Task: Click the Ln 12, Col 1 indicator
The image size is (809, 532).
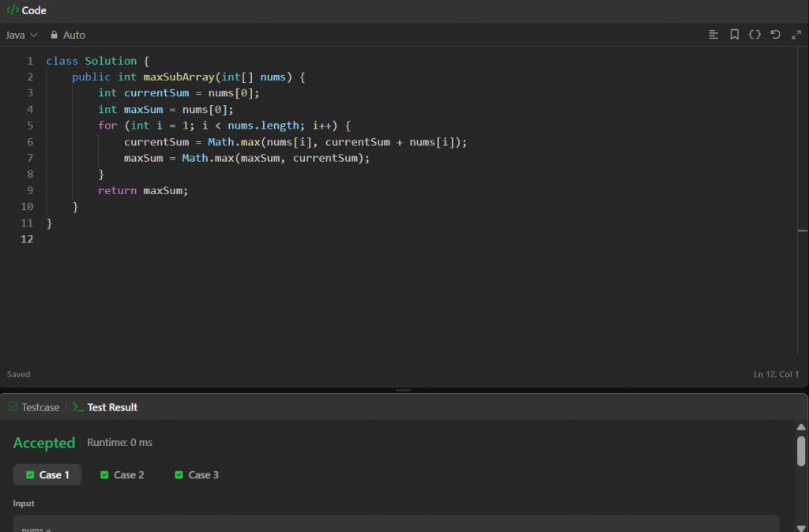Action: point(776,374)
